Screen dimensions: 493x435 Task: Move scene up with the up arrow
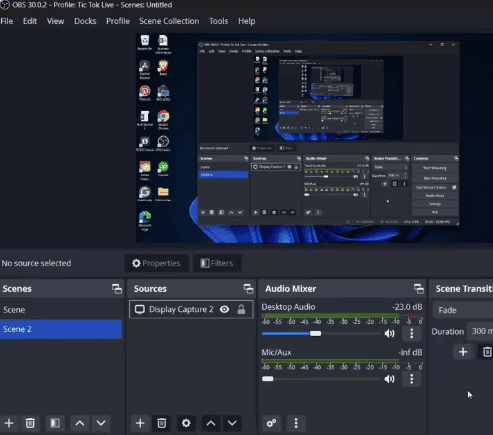click(x=80, y=423)
